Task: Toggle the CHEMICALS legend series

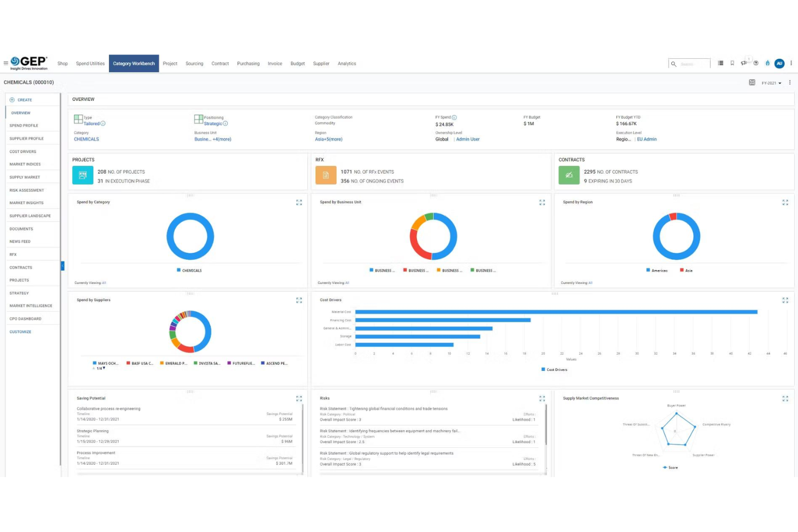Action: [189, 271]
